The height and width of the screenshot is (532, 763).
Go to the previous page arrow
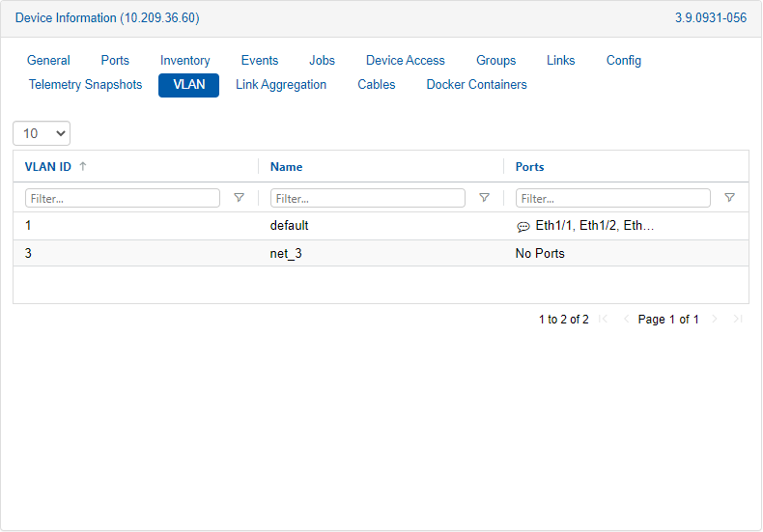626,320
